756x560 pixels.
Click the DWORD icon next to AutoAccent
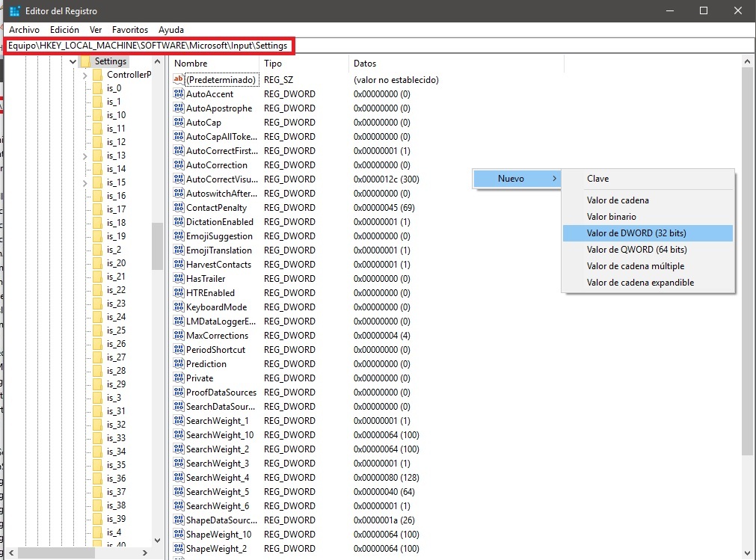pos(178,94)
